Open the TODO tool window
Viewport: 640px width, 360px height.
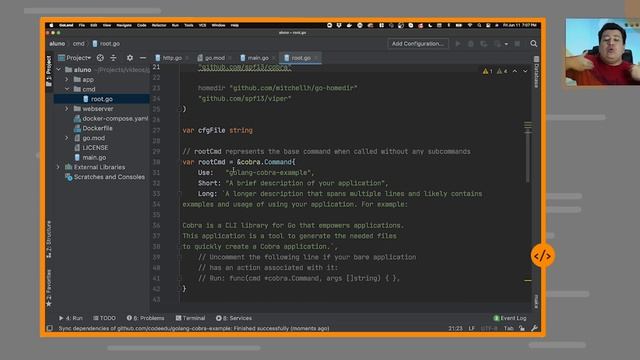[x=104, y=318]
